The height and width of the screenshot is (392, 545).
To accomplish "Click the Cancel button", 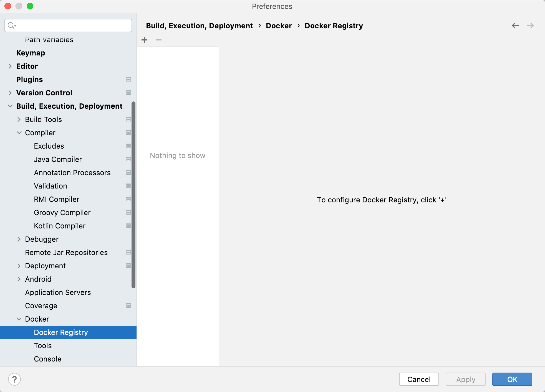I will [419, 379].
